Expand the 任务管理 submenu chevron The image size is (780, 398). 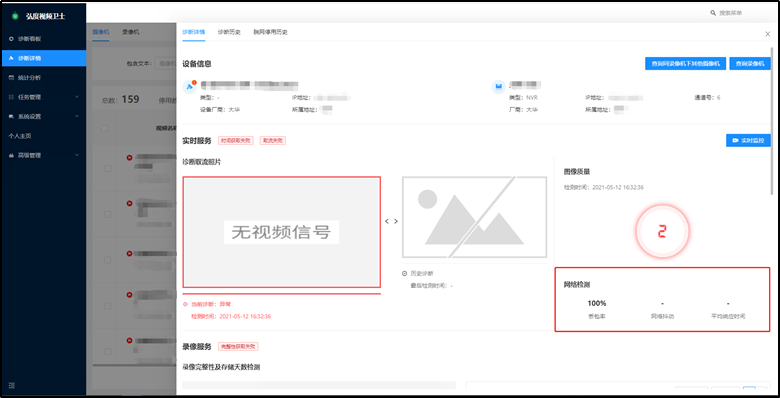click(x=77, y=97)
